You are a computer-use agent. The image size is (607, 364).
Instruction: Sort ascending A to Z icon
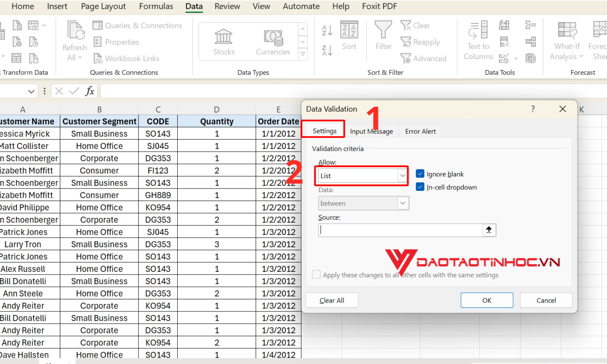click(327, 30)
